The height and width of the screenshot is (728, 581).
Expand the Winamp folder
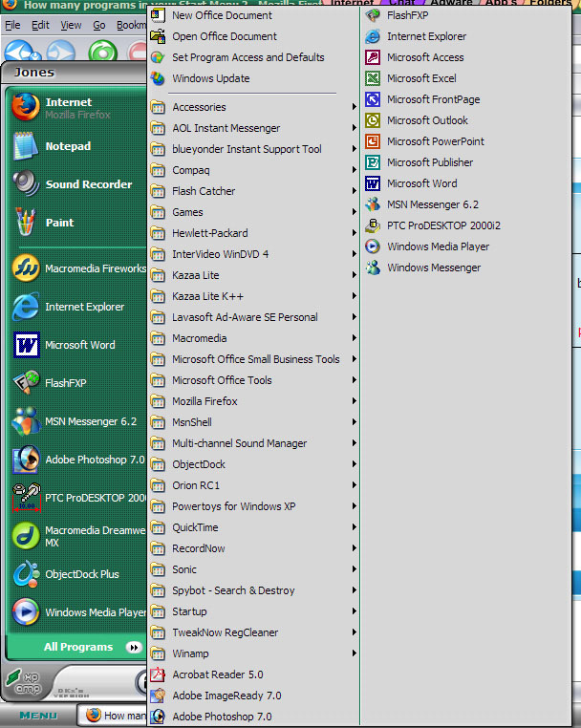click(253, 653)
